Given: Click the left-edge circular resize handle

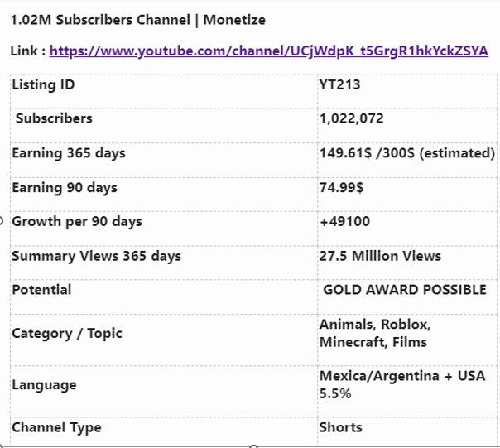Looking at the screenshot, I should pos(2,221).
